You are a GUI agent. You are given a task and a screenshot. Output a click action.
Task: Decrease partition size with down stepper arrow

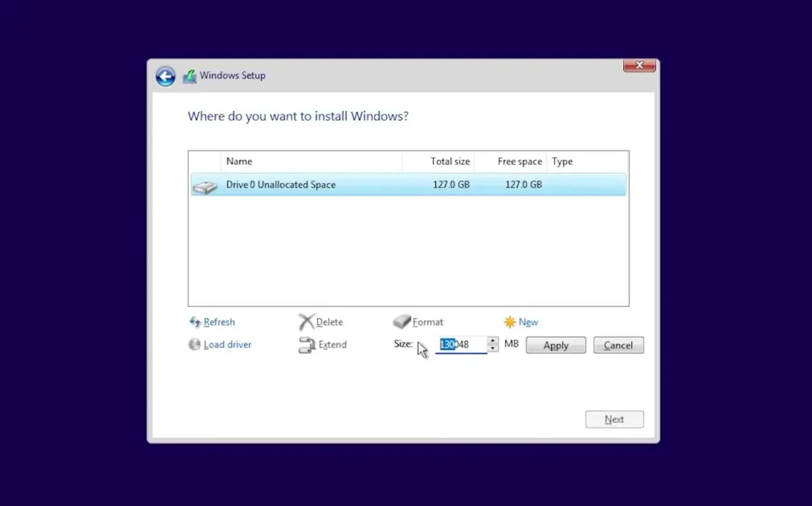tap(493, 349)
